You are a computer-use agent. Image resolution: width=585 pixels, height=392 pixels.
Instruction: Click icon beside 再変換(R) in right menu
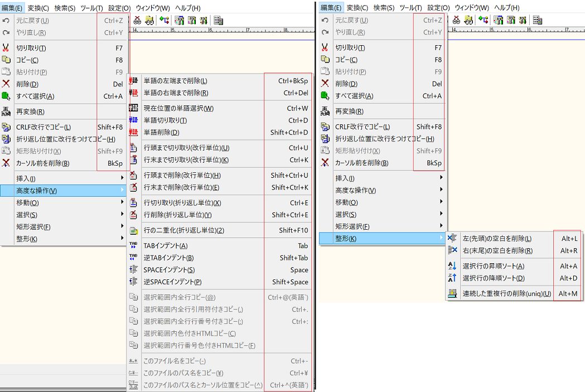click(325, 111)
